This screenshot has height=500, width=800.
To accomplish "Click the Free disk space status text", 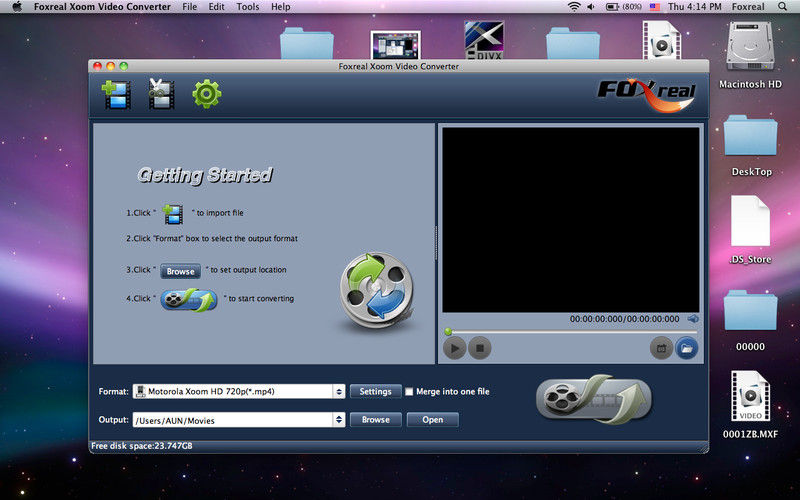I will [x=141, y=445].
